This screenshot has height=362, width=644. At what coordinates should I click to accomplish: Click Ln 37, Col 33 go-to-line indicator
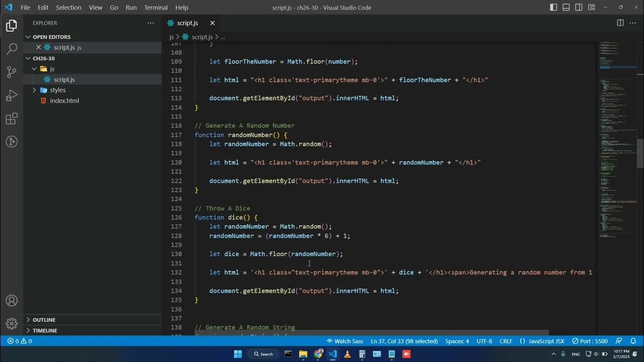tap(404, 341)
